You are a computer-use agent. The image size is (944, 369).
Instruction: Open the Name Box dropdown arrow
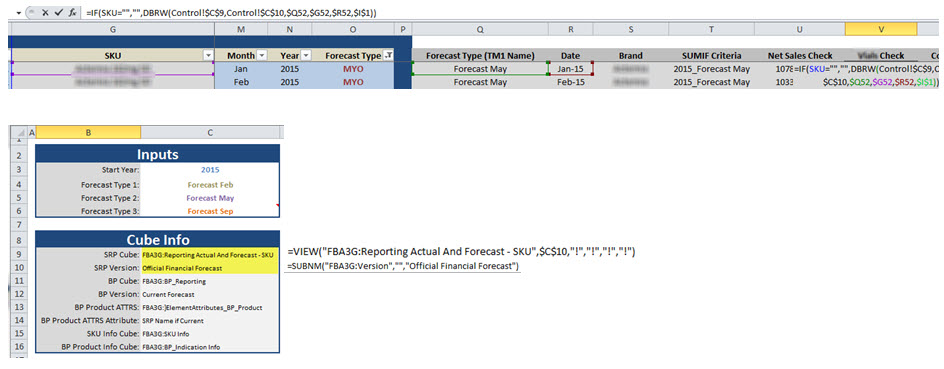coord(19,12)
